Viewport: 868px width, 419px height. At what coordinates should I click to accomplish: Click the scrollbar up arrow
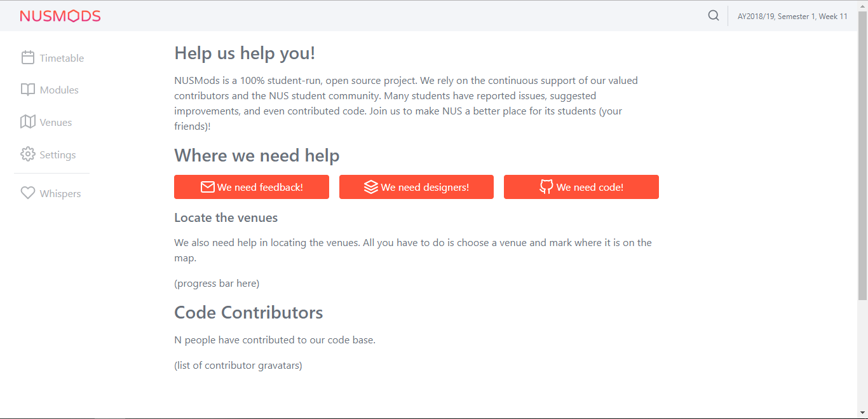tap(863, 5)
